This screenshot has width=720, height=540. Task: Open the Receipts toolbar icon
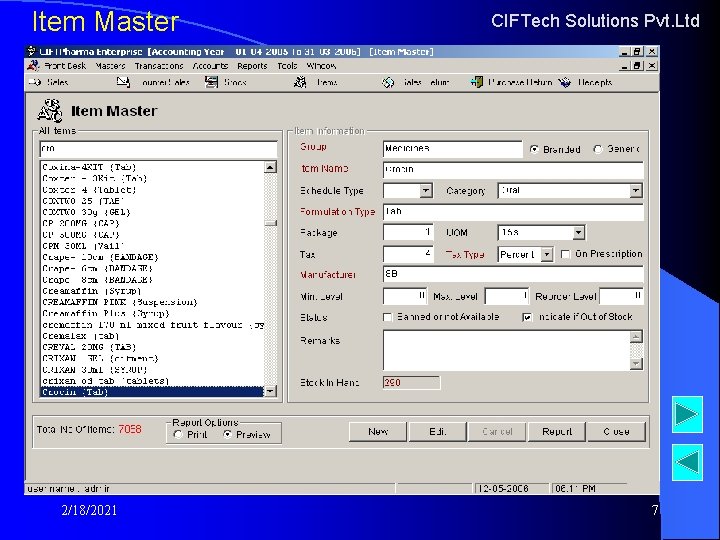pyautogui.click(x=565, y=82)
